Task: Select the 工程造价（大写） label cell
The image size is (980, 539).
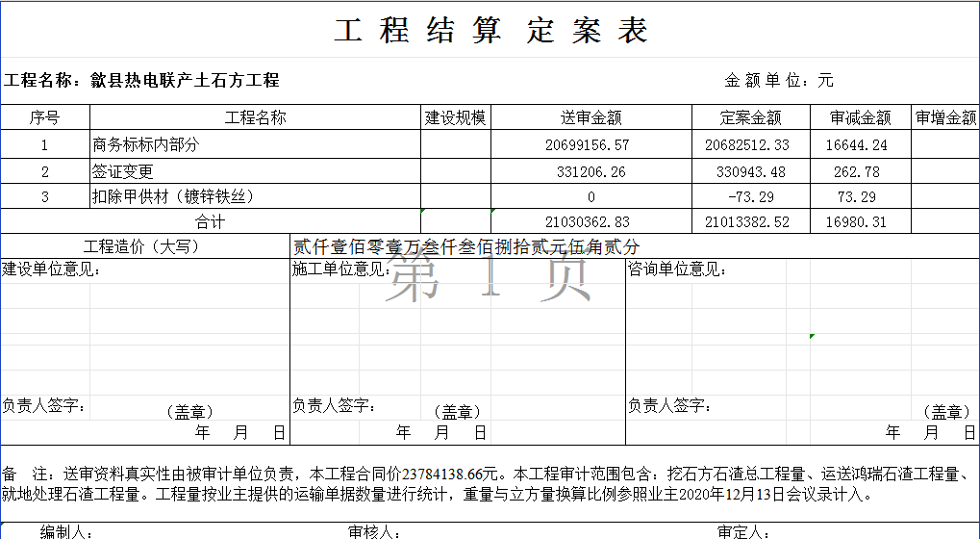Action: point(145,246)
